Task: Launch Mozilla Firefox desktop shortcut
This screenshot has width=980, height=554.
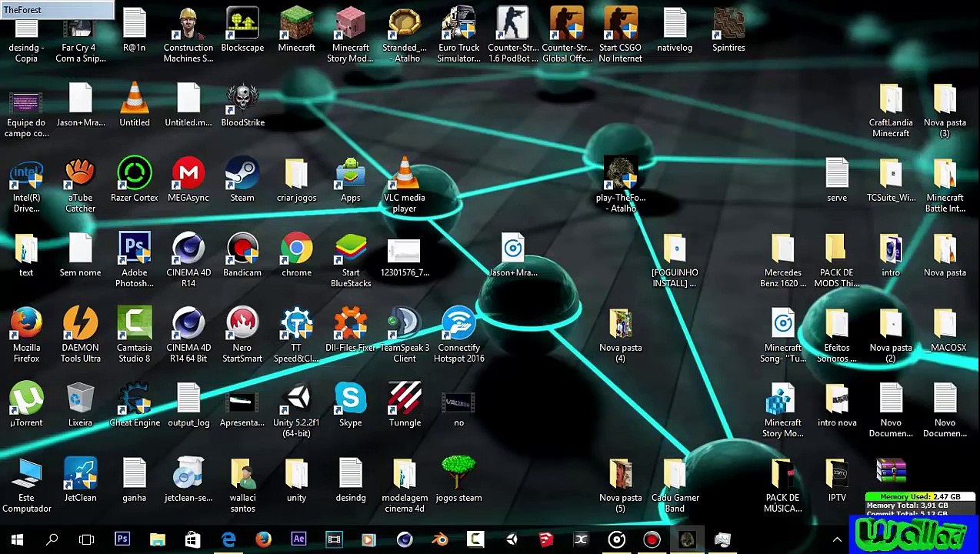Action: tap(26, 336)
